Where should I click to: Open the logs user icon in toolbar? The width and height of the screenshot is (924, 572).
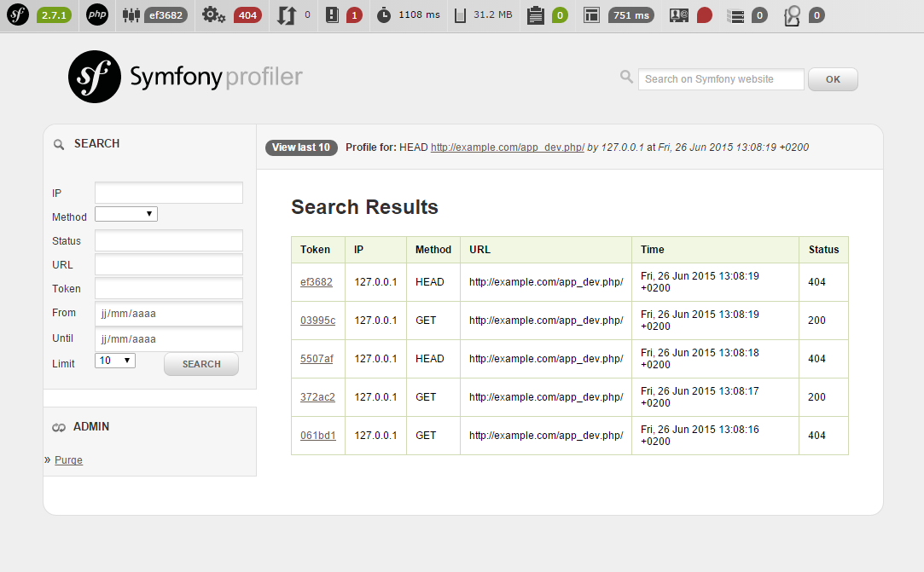tap(792, 16)
